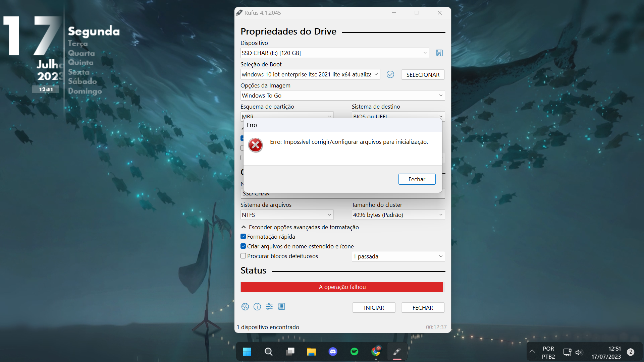Open the Sistema de arquivos NTFS dropdown
The image size is (644, 362).
point(287,215)
